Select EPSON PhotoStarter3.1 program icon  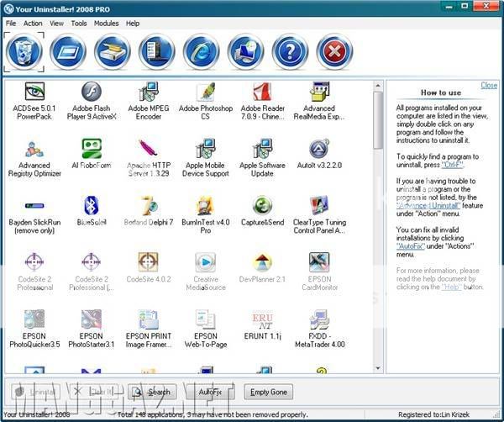[x=92, y=319]
